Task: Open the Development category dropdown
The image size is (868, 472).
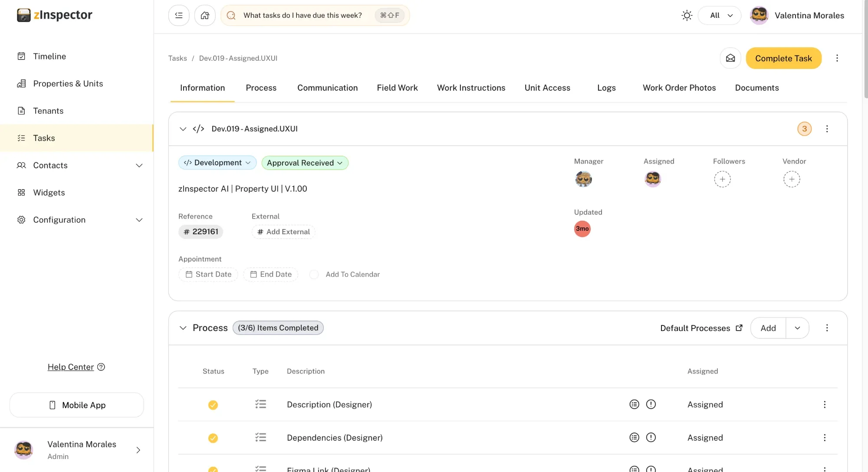Action: coord(217,163)
